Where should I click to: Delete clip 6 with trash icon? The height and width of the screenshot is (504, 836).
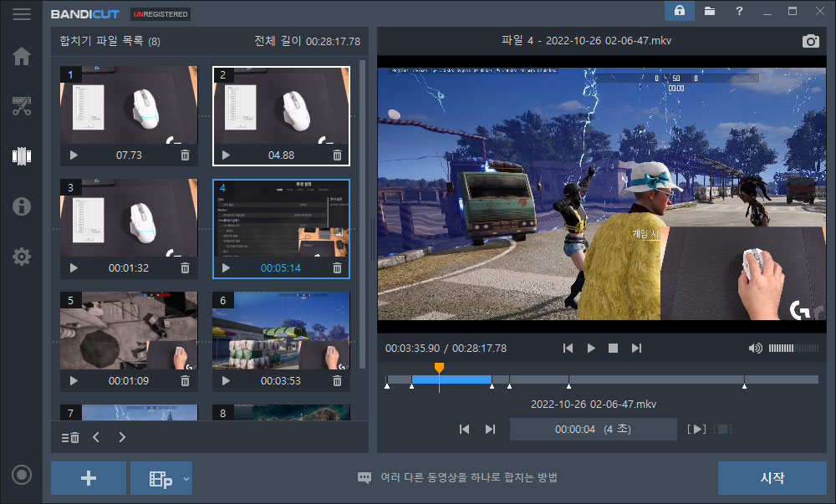tap(337, 381)
